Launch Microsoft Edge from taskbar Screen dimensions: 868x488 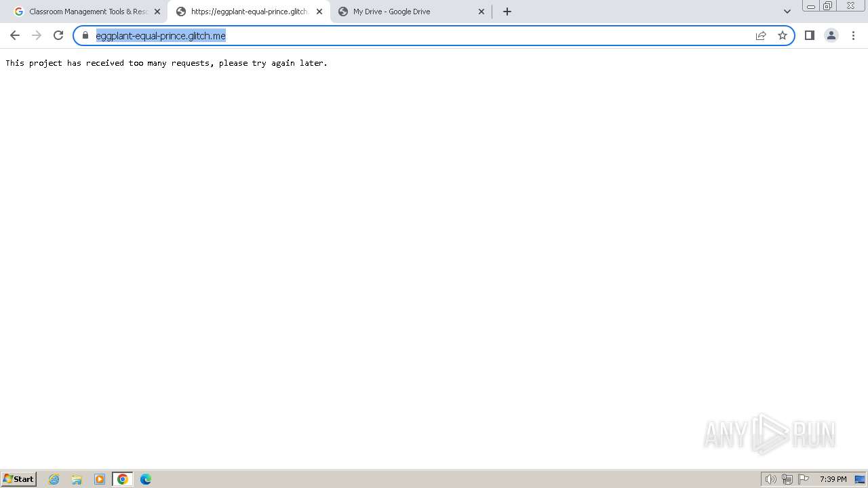coord(146,479)
